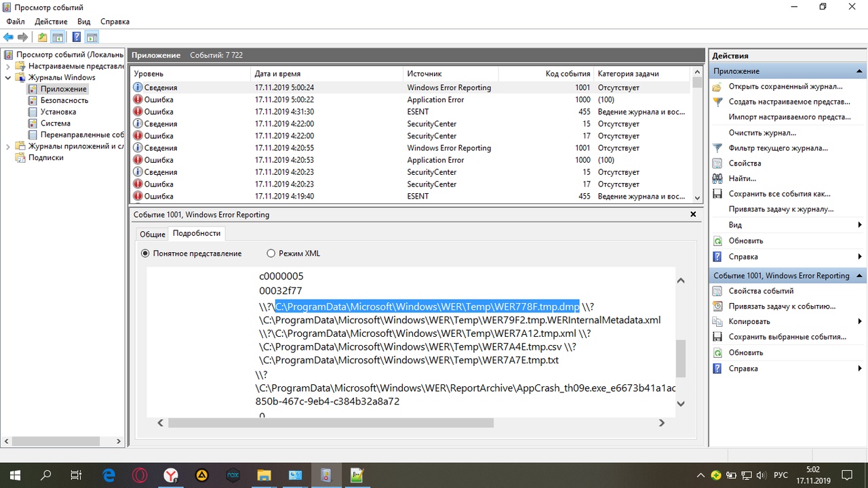The image size is (868, 488).
Task: Open "Открыть сохраненный журнал..." action
Action: [x=785, y=86]
